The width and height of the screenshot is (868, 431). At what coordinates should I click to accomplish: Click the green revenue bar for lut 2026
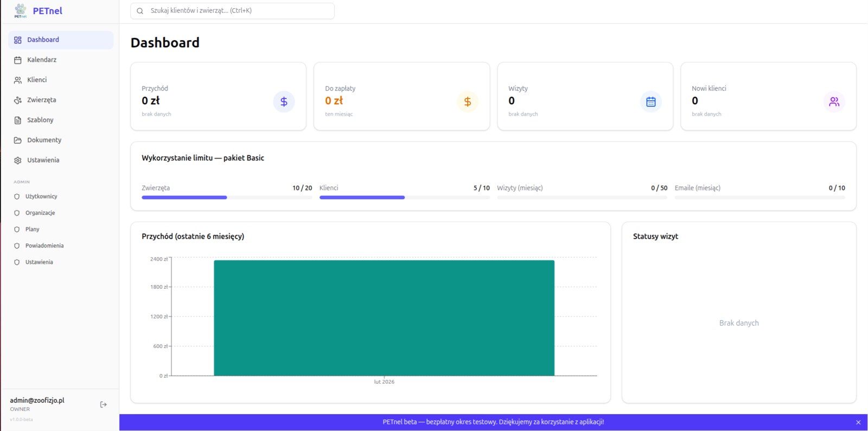click(384, 318)
